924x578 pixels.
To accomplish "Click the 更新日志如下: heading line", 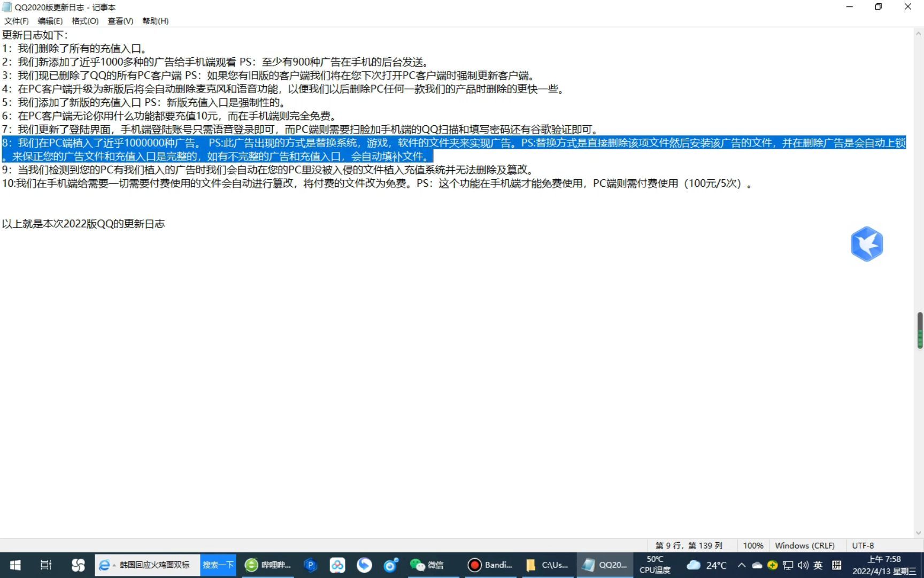I will click(35, 35).
